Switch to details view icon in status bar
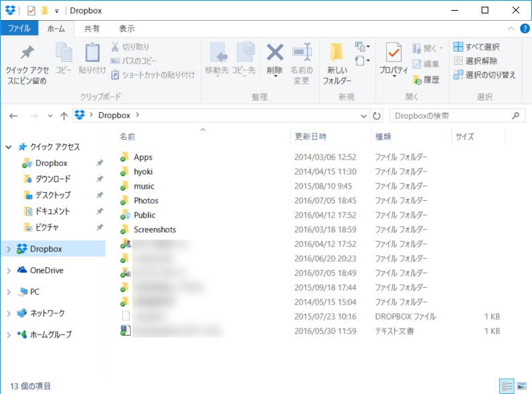Image resolution: width=532 pixels, height=394 pixels. pyautogui.click(x=507, y=386)
